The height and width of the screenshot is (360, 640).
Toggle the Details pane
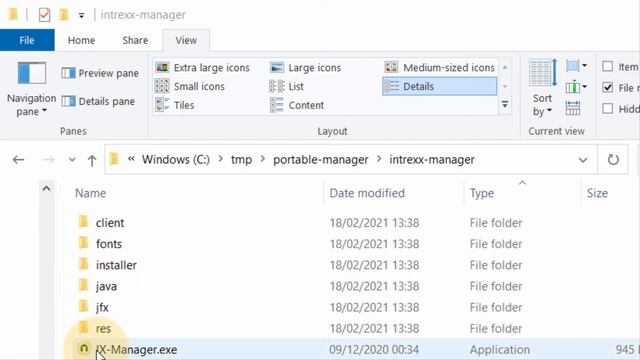[x=98, y=101]
